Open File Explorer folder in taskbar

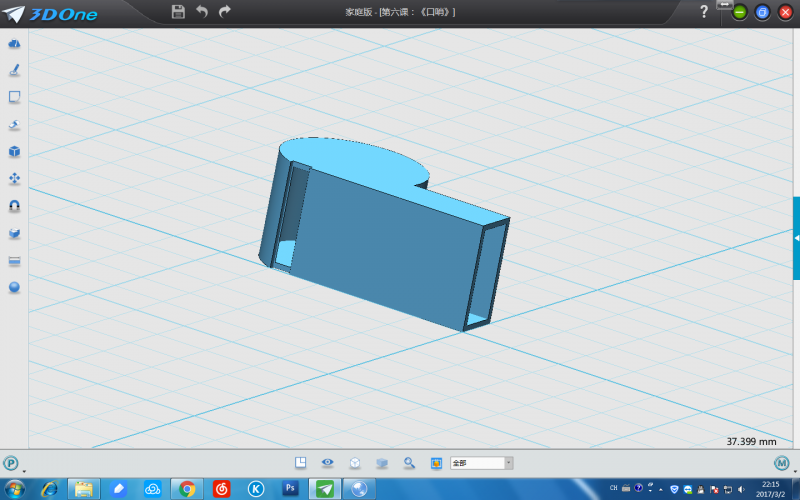point(84,489)
